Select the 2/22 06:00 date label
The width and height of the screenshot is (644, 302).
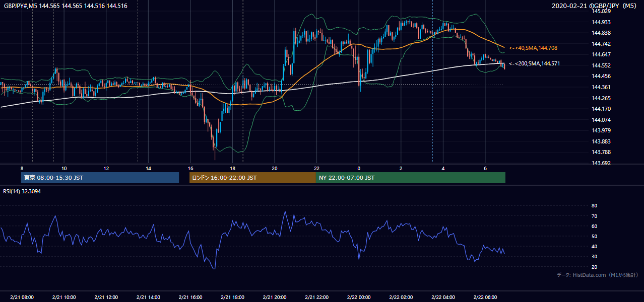click(485, 297)
